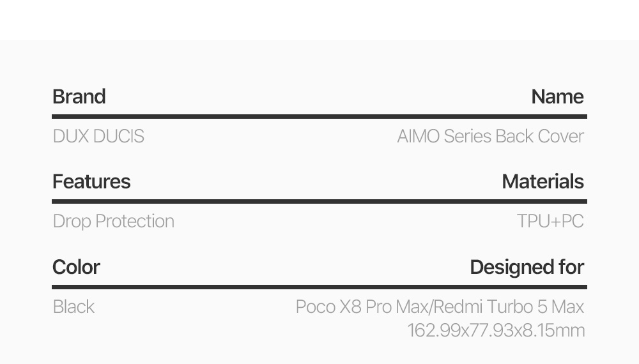Click the Color heading label
This screenshot has width=639, height=364.
76,267
